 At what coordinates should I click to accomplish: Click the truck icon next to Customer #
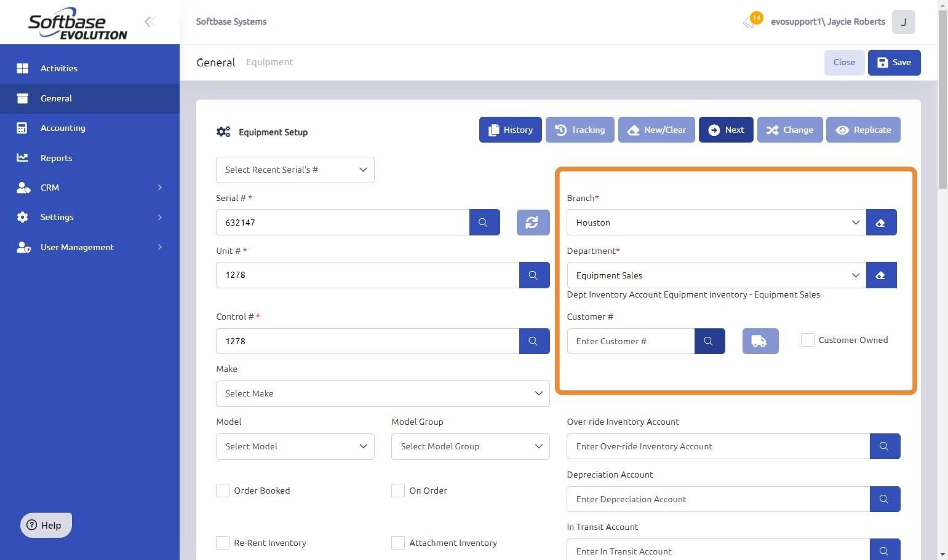[760, 341]
